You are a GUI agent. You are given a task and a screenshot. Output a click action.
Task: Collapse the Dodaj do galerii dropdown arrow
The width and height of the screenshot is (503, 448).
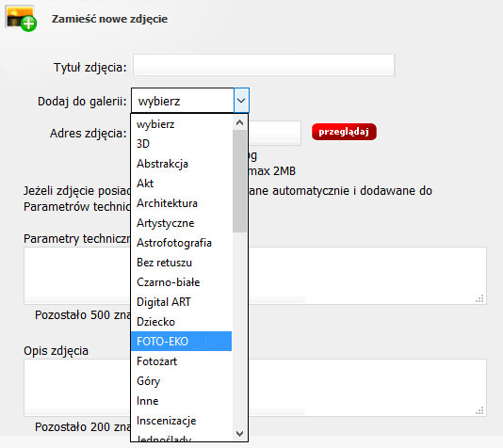click(x=241, y=101)
